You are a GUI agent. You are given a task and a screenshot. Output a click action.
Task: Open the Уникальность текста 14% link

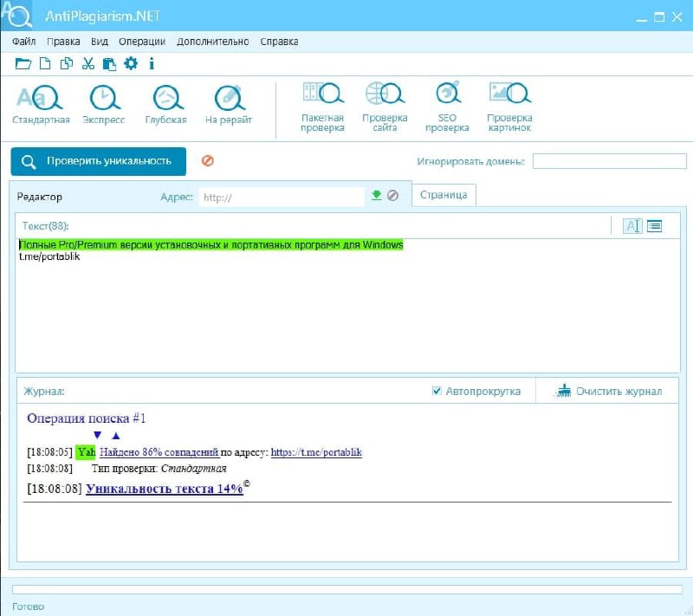tap(165, 489)
